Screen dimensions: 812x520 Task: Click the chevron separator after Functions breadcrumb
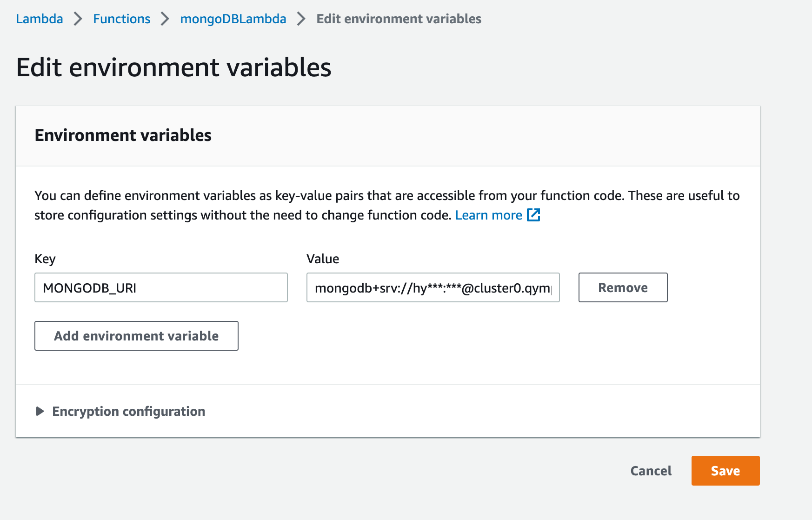point(165,19)
